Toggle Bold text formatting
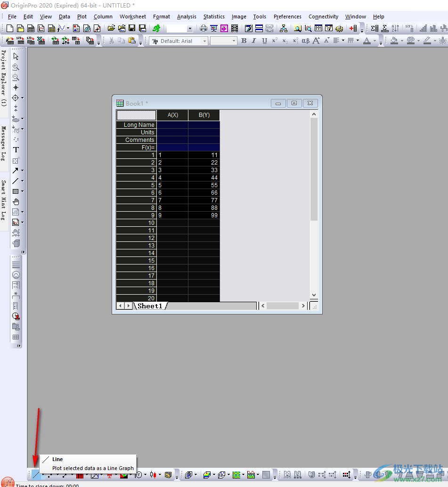The height and width of the screenshot is (487, 448). (244, 41)
